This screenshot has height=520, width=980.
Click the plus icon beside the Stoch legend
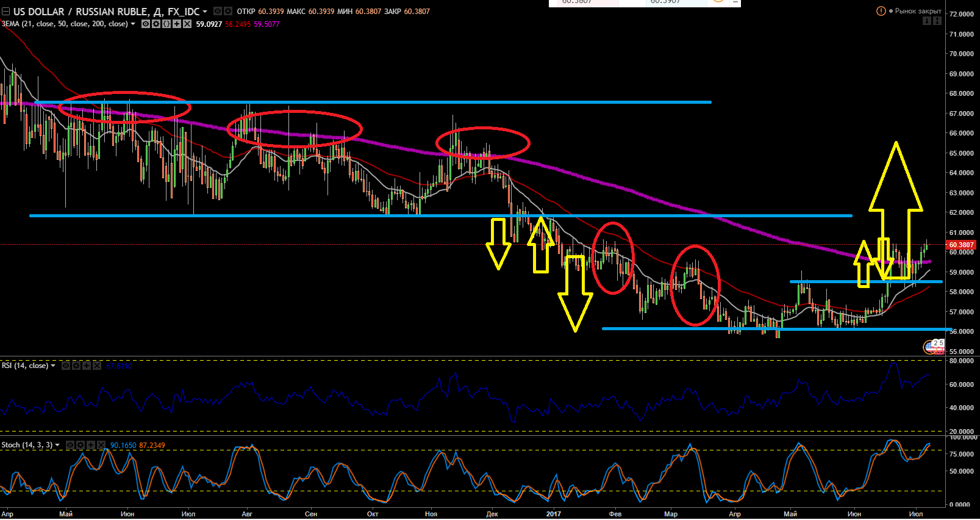coord(90,445)
